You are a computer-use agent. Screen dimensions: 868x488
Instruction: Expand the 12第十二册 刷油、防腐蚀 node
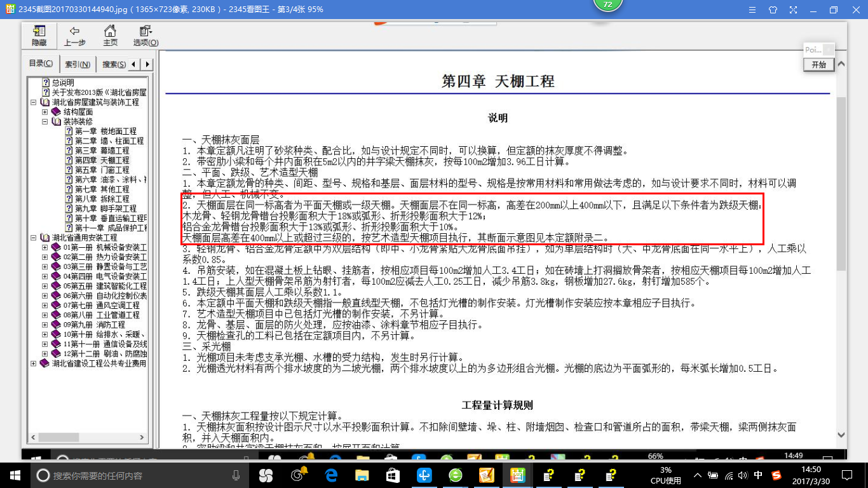pyautogui.click(x=45, y=354)
